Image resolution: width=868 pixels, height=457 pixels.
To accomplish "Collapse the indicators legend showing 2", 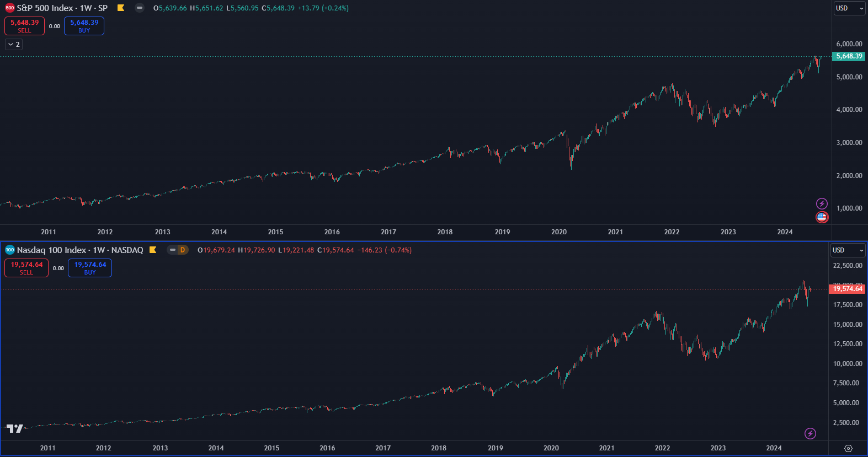I will (14, 45).
